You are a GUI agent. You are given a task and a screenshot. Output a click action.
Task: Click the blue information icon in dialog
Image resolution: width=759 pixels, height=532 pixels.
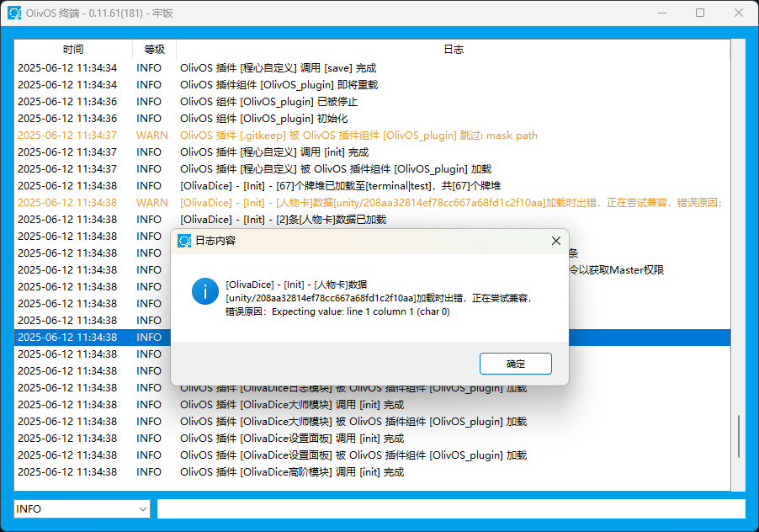coord(205,291)
